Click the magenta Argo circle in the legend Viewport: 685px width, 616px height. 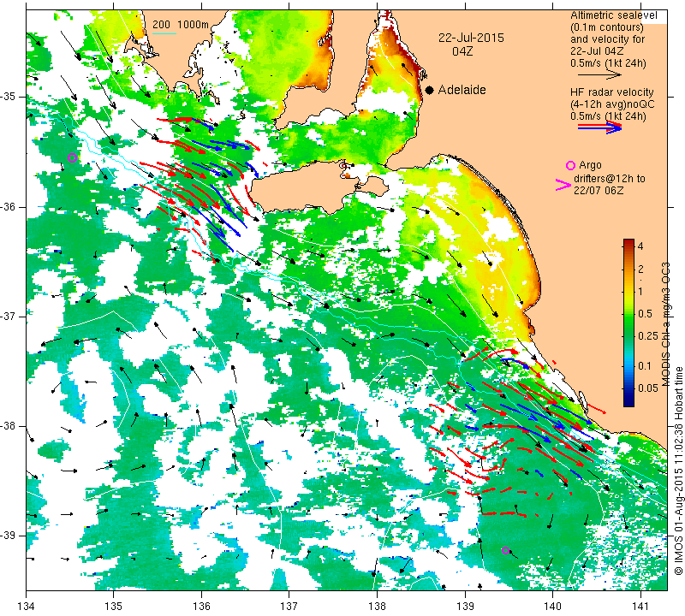(x=570, y=165)
